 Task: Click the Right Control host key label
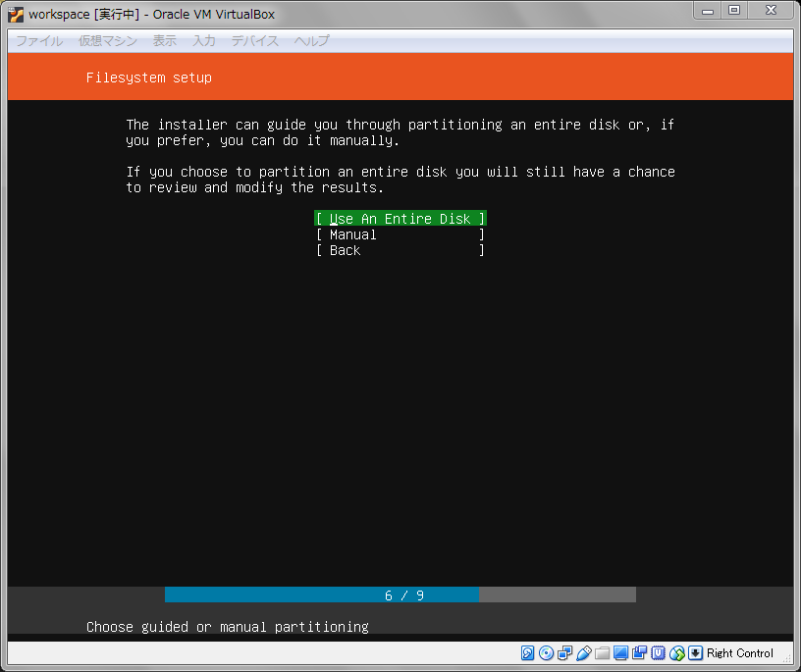coord(740,653)
